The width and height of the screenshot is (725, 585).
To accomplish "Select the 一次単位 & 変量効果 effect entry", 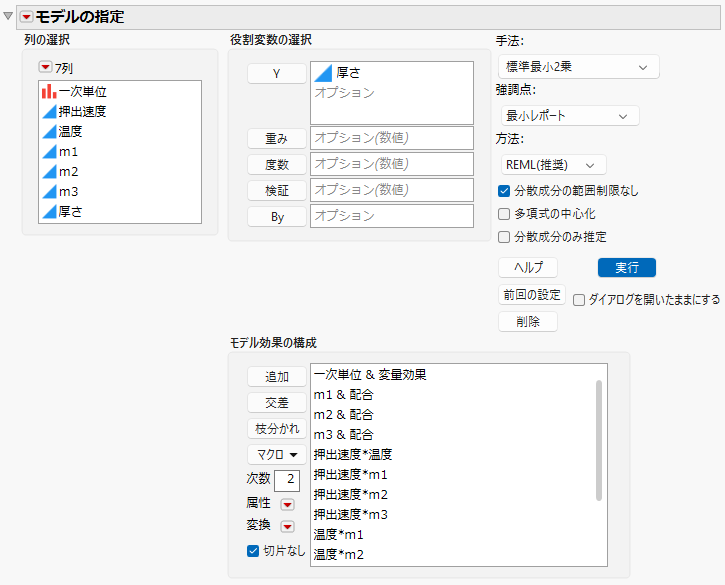I will point(370,375).
